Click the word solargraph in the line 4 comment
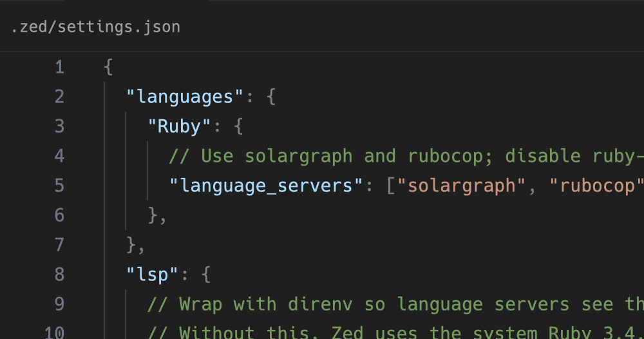This screenshot has width=644, height=339. click(x=298, y=156)
